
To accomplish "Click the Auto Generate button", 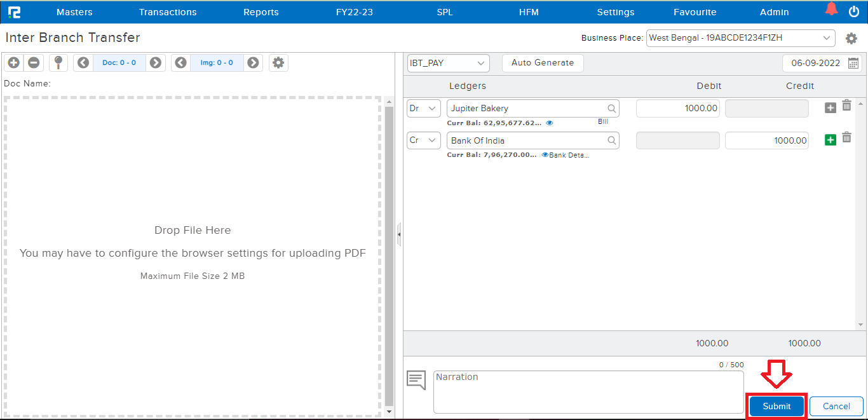I will [542, 63].
